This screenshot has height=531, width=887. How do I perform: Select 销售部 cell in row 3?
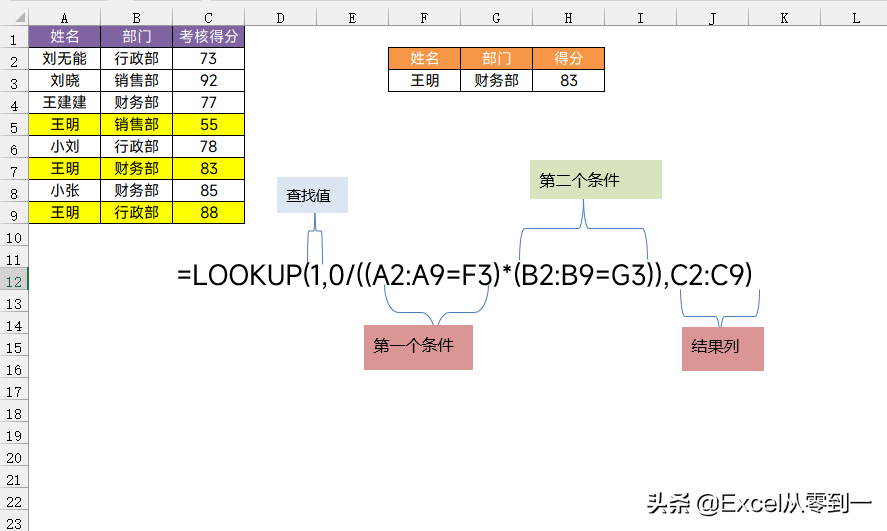(136, 80)
